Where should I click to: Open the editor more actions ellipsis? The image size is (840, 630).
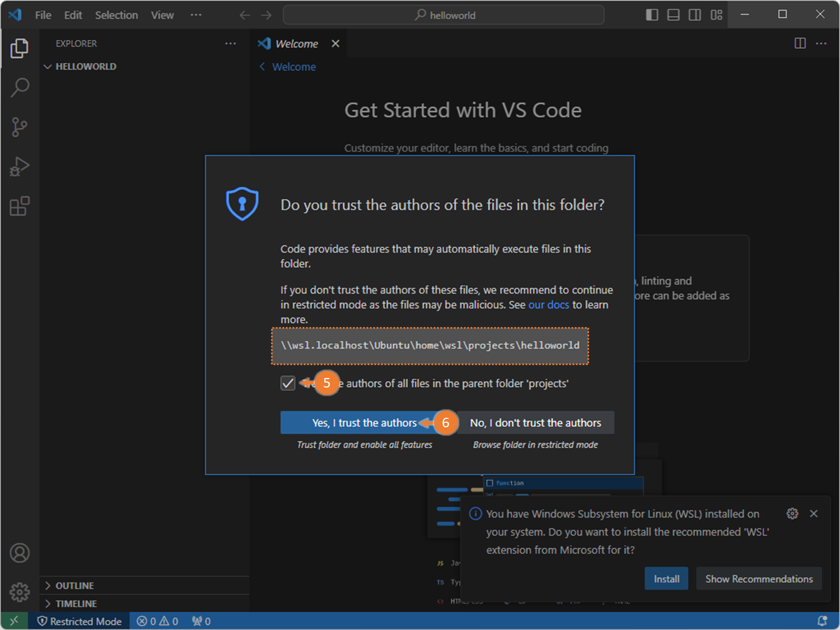click(x=821, y=43)
